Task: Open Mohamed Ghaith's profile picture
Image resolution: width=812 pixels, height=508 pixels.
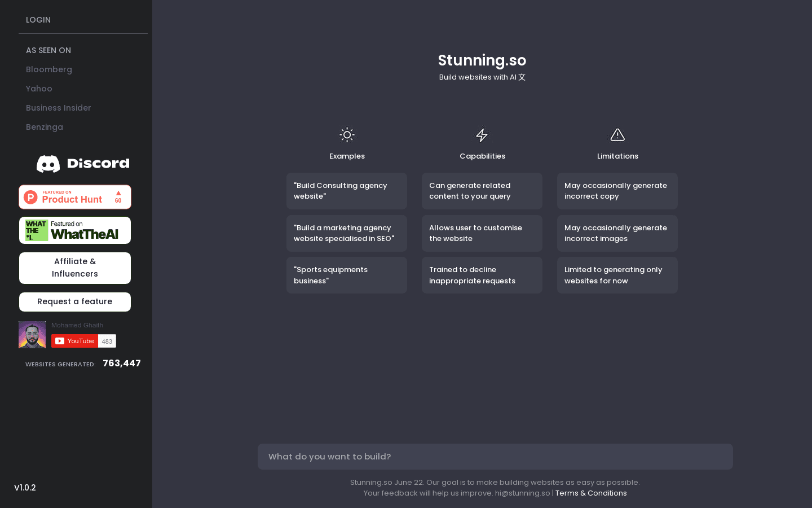Action: [x=32, y=335]
